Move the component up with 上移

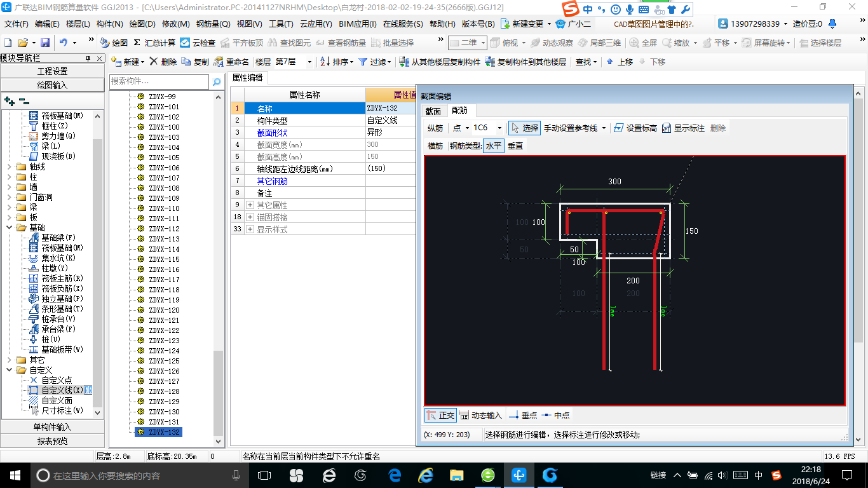(620, 62)
